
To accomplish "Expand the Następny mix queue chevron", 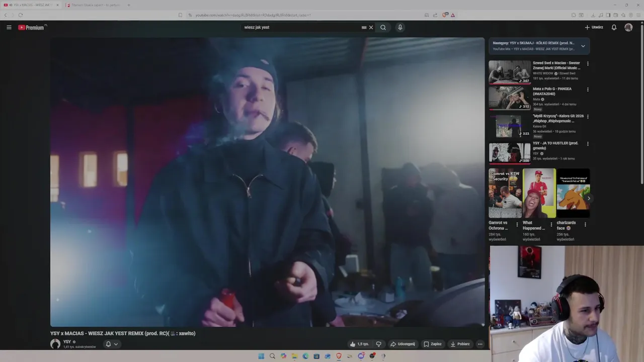I will coord(583,46).
